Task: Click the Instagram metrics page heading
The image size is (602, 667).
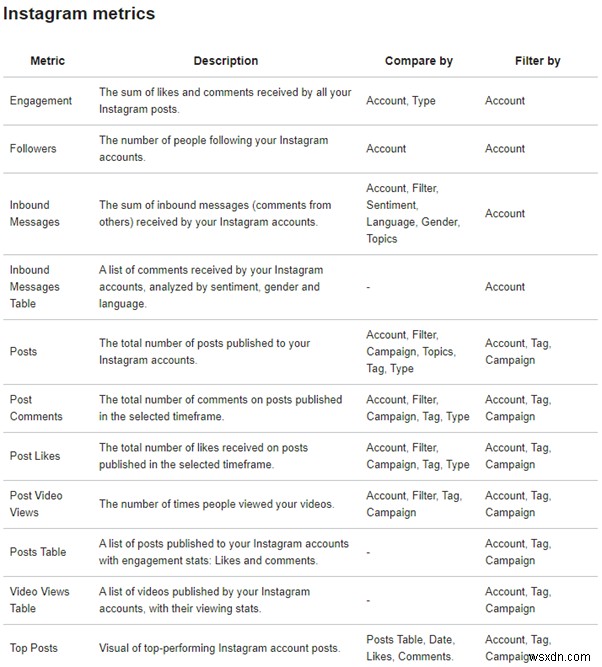Action: [x=81, y=14]
